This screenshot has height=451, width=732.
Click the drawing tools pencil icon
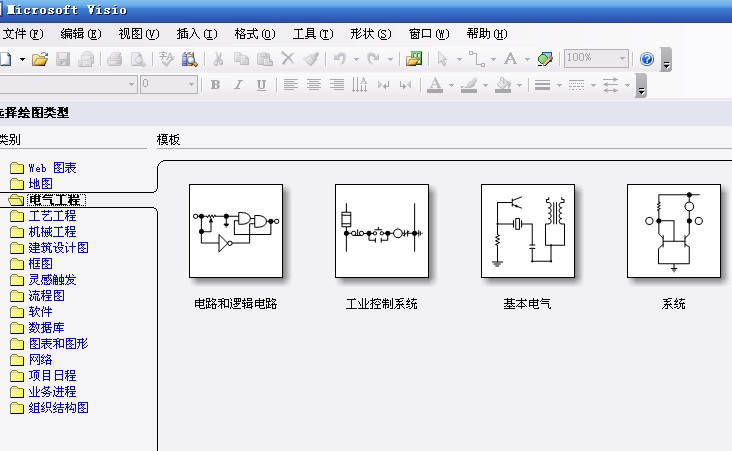click(545, 59)
